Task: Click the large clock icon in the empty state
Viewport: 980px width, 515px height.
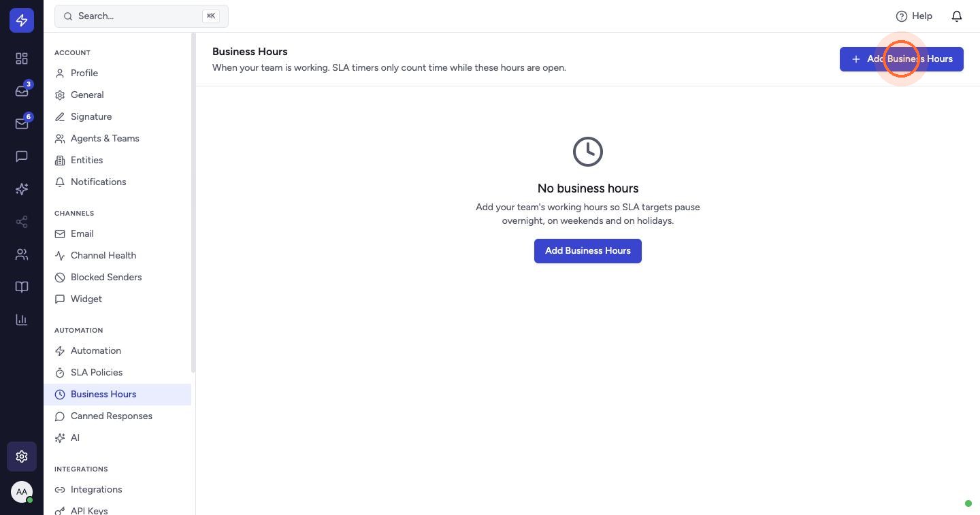Action: coord(588,152)
